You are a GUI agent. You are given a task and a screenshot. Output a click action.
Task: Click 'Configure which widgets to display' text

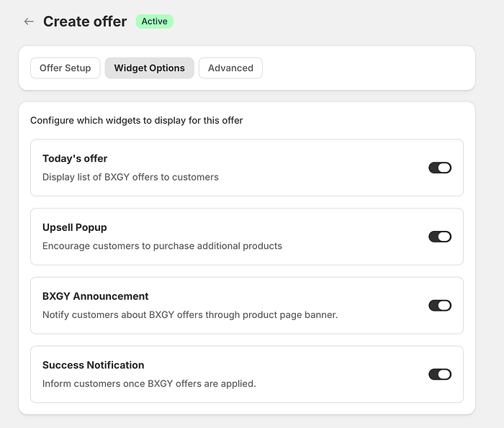[137, 120]
